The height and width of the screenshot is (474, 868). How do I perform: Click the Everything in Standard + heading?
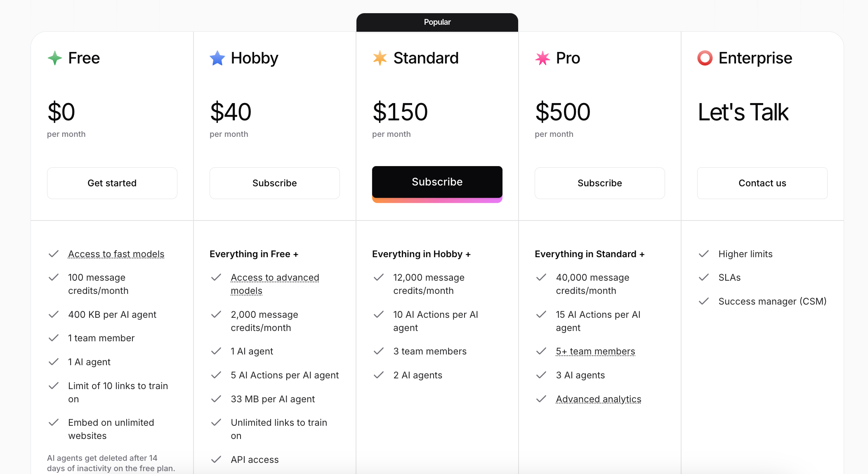[x=590, y=254]
